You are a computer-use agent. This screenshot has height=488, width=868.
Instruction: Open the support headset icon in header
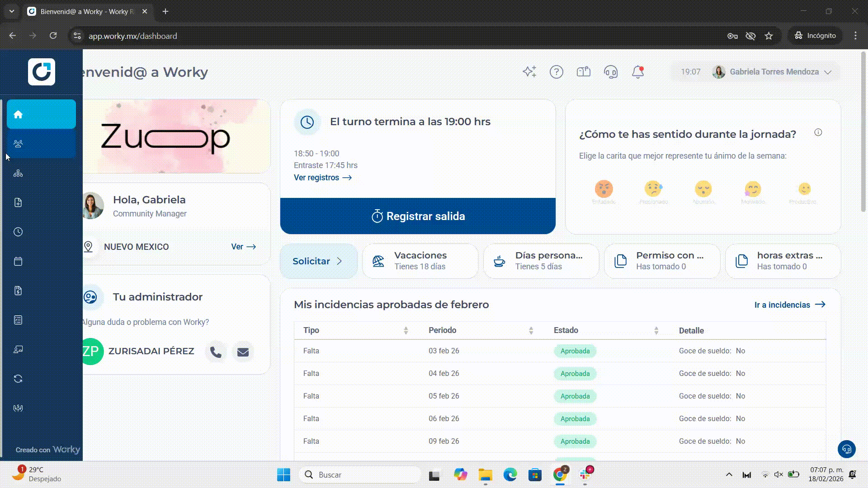(611, 71)
